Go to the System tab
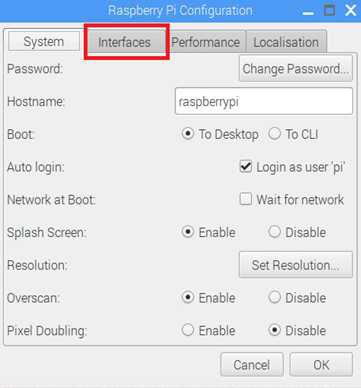361x388 pixels. (x=44, y=41)
